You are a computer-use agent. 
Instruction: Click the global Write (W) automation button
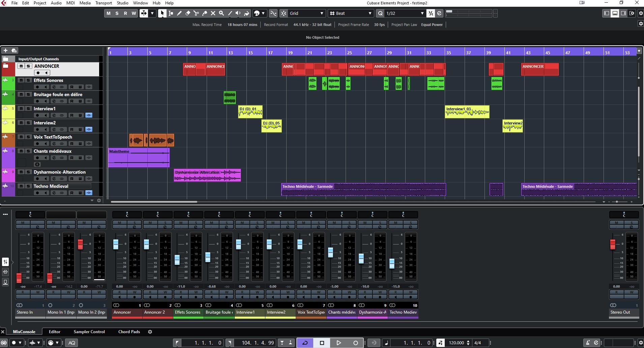click(x=134, y=13)
